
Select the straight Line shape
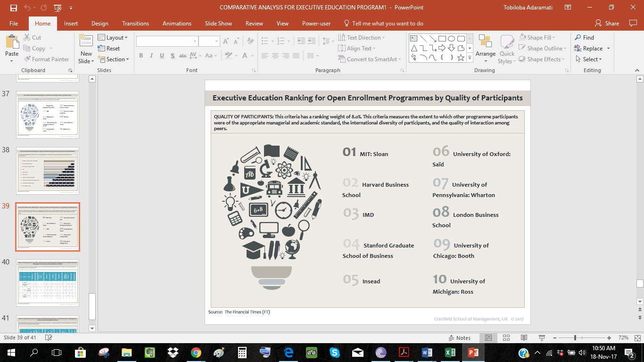[423, 39]
